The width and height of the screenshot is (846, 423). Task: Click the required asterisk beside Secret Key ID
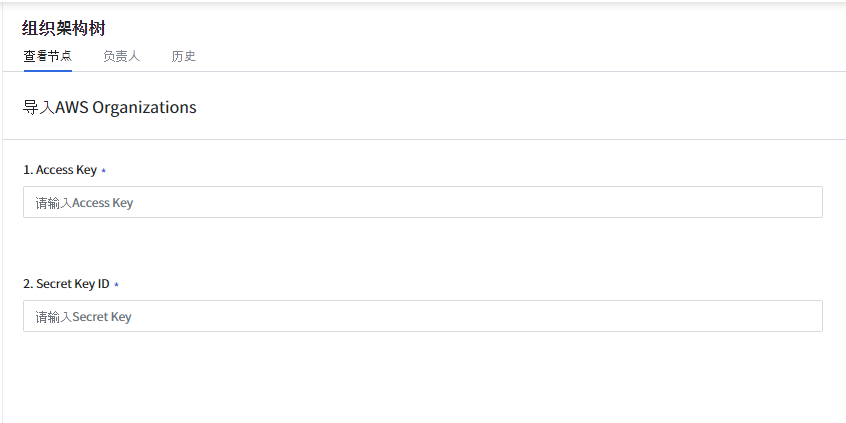(116, 285)
